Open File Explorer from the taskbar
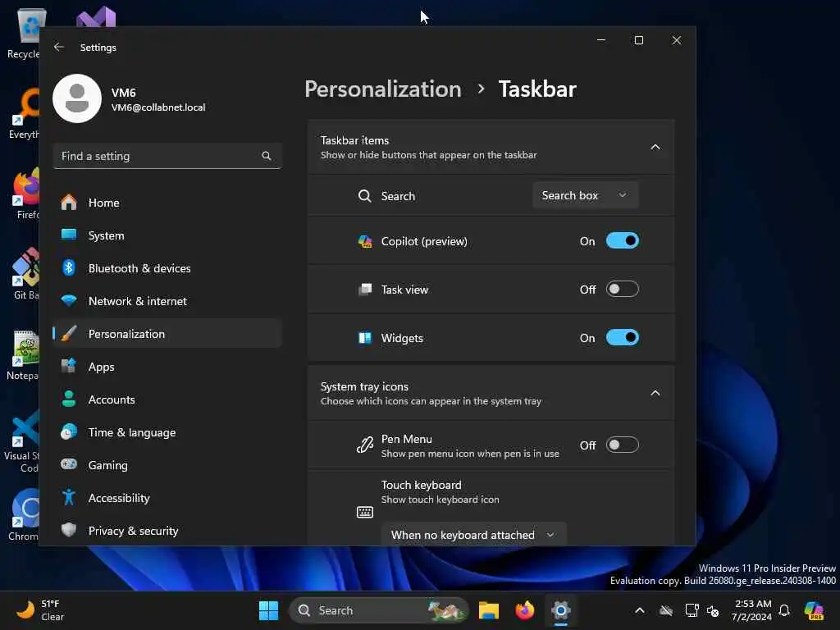 click(489, 610)
